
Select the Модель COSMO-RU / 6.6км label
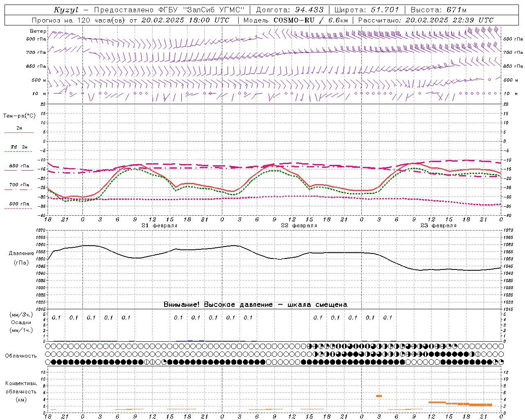pos(295,20)
